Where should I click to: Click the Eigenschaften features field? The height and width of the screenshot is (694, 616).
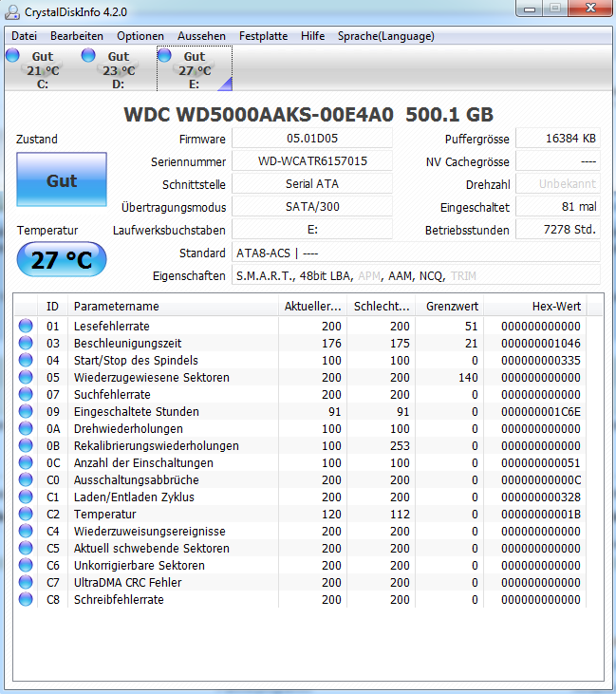416,276
